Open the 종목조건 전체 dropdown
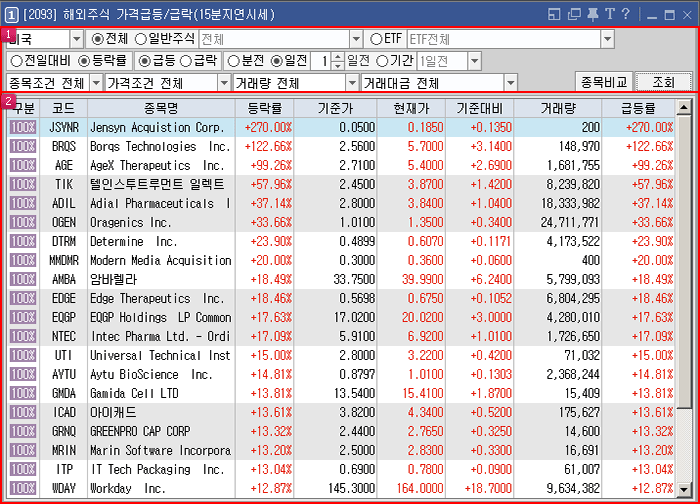The height and width of the screenshot is (504, 700). coord(96,83)
